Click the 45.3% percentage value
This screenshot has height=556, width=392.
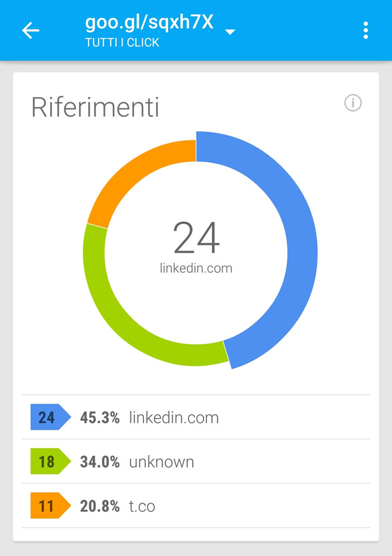tap(100, 418)
